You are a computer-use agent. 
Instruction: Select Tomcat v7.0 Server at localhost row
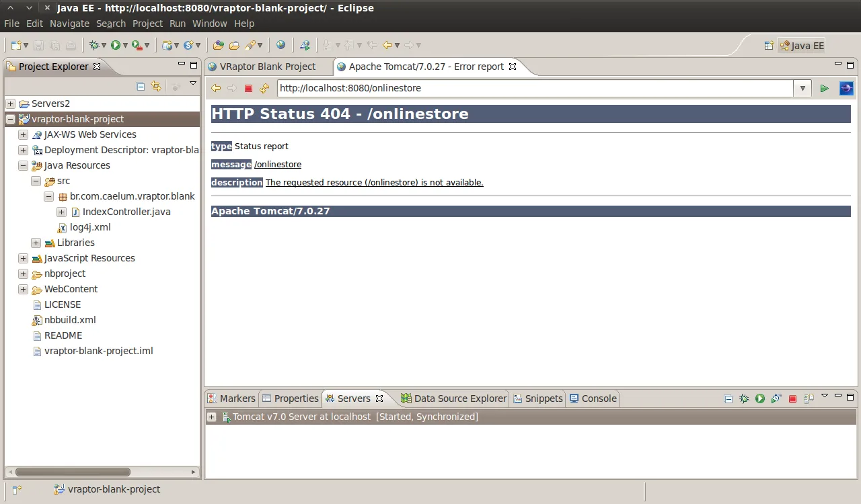click(530, 417)
